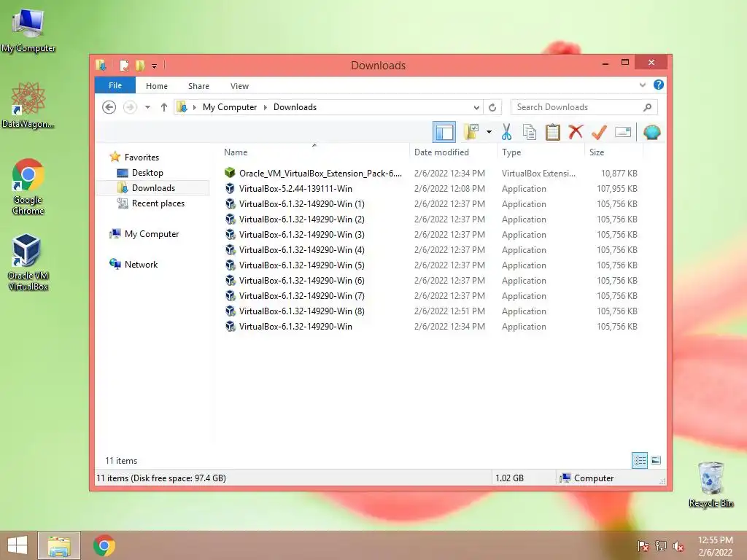Click the blue shell globe icon
Screen dimensions: 747x560
(x=651, y=132)
